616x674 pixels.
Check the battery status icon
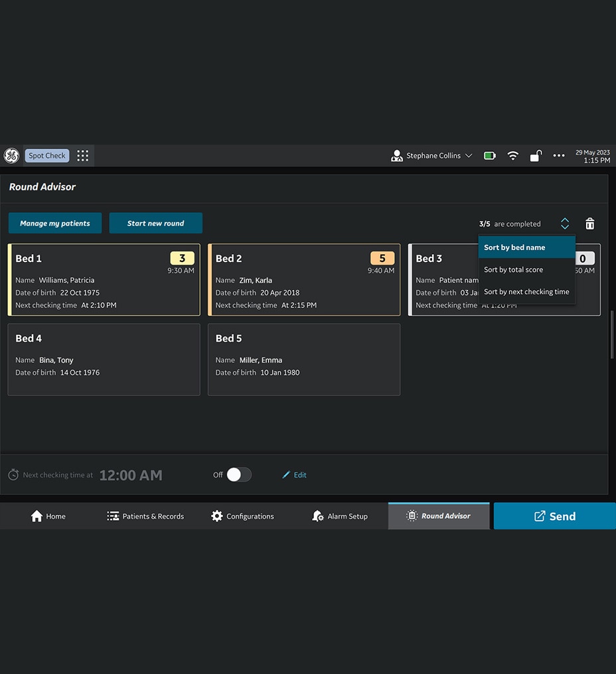tap(489, 156)
